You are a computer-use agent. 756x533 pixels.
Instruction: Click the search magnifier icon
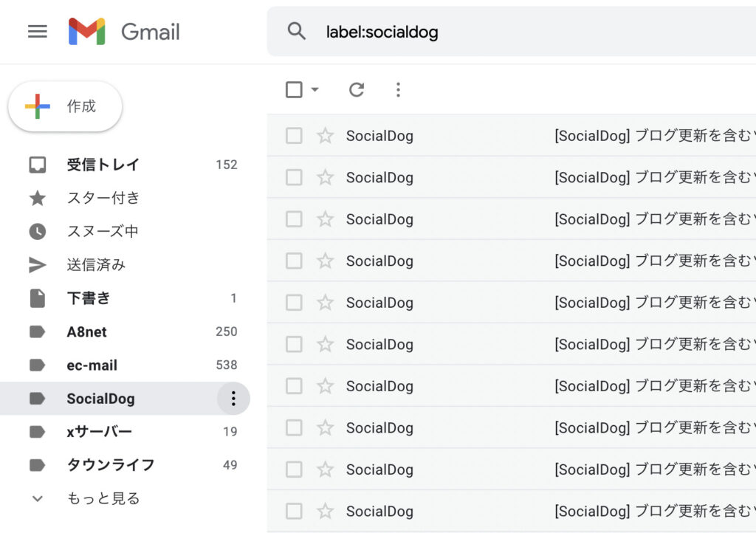coord(297,31)
